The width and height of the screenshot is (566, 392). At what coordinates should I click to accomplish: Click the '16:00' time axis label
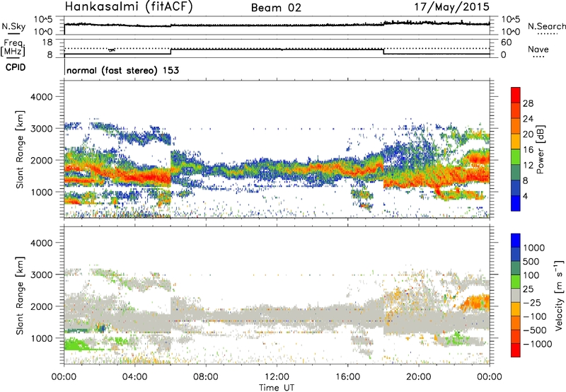[x=348, y=377]
